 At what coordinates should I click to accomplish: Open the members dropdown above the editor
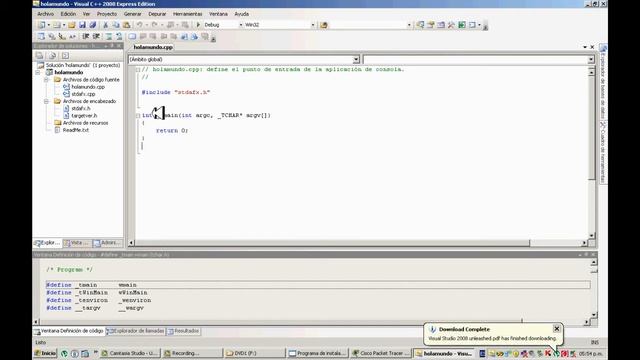pyautogui.click(x=591, y=60)
